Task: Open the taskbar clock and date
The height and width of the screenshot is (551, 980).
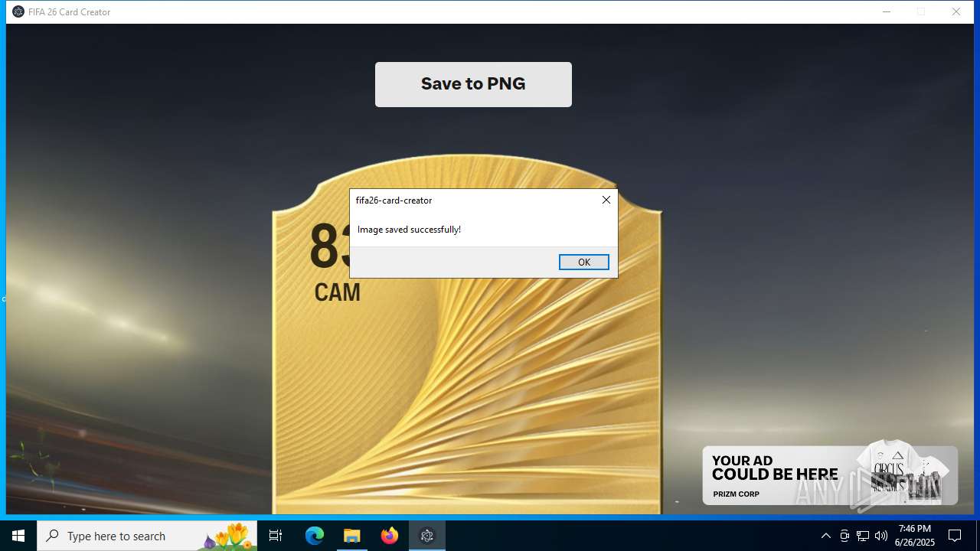Action: [915, 536]
